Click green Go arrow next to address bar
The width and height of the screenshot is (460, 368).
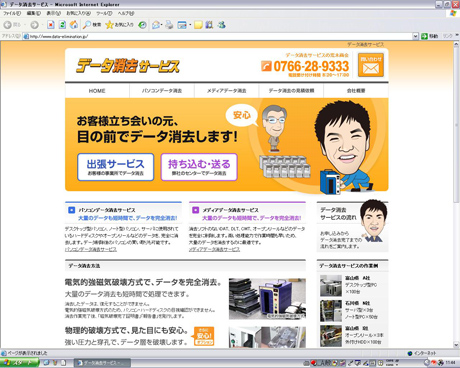click(x=424, y=36)
